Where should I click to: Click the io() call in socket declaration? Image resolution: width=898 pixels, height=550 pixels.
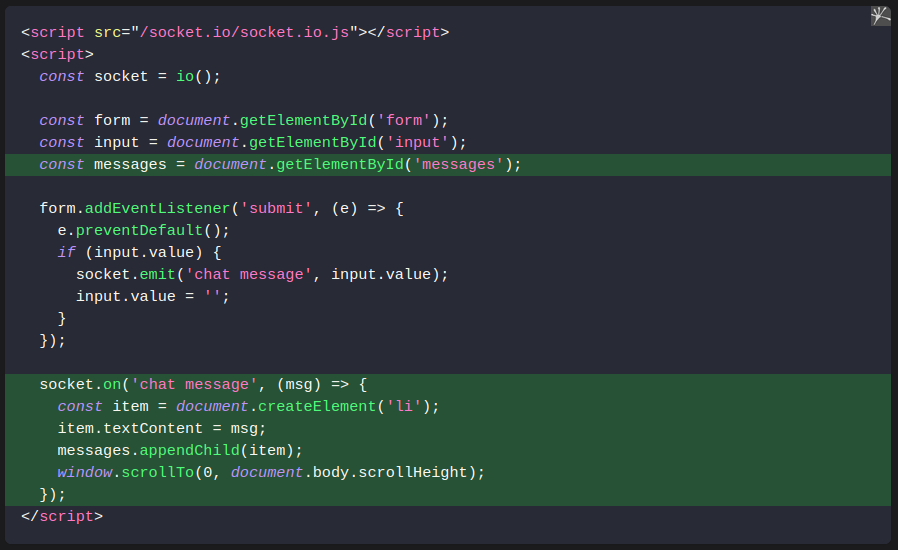point(190,76)
